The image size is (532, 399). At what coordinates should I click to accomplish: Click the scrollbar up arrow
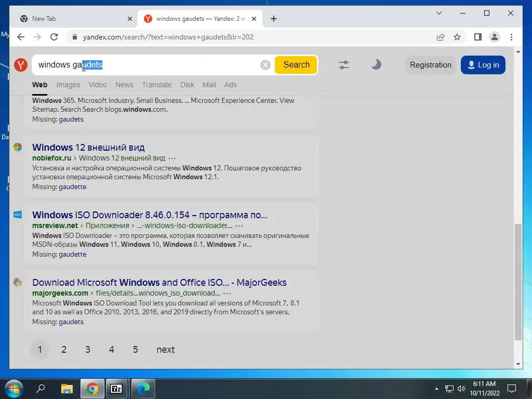518,51
